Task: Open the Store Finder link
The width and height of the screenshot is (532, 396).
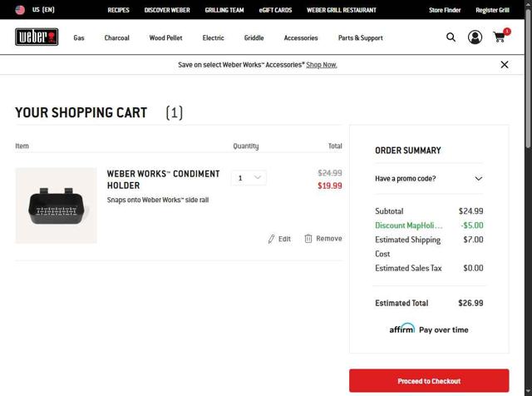Action: (x=445, y=10)
